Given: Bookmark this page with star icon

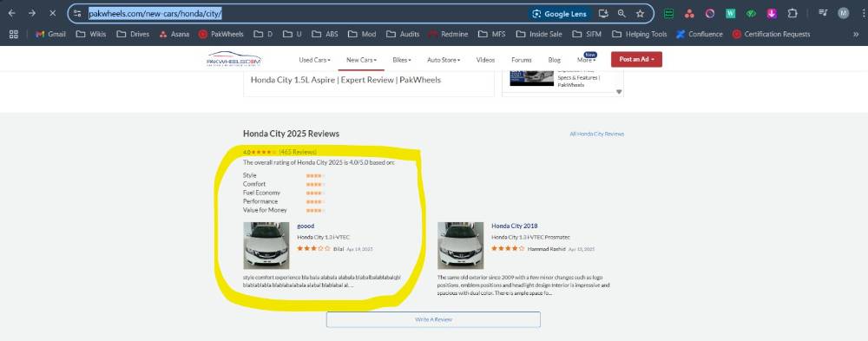Looking at the screenshot, I should pos(640,13).
